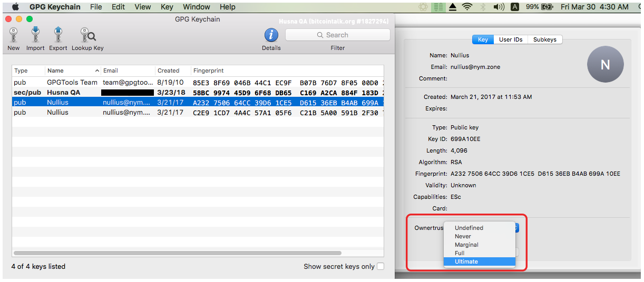This screenshot has height=282, width=644.
Task: Click the horizontal scrollbar of key list
Action: (x=177, y=253)
